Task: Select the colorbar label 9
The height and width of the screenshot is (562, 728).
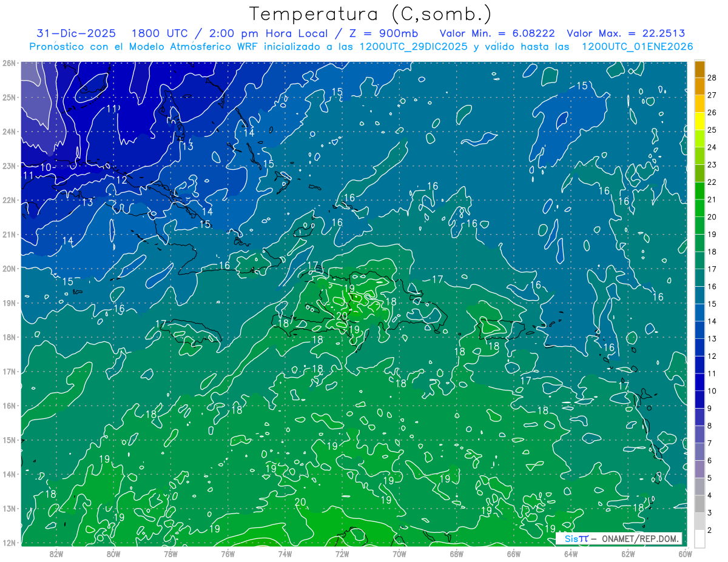Action: [x=710, y=409]
